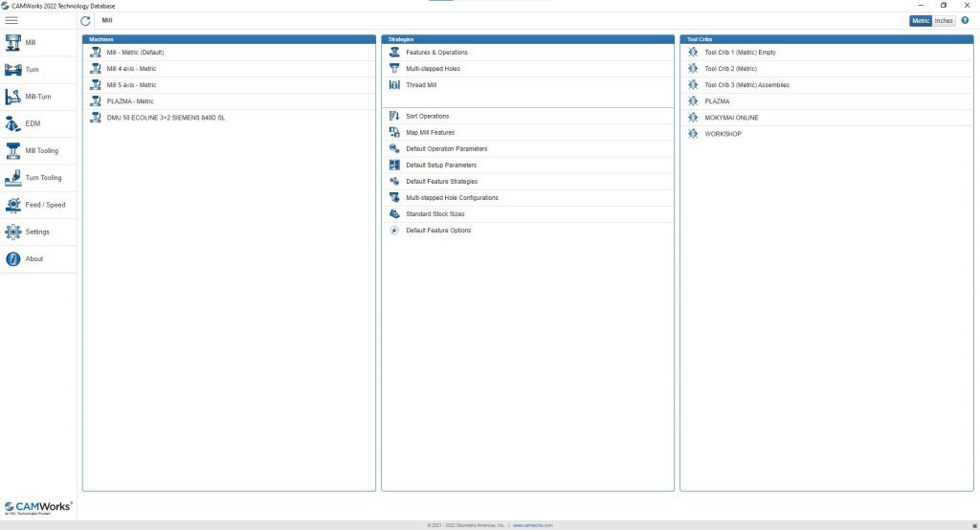Click Mill - Metric (Default) machine icon
This screenshot has width=980, height=530.
(96, 53)
